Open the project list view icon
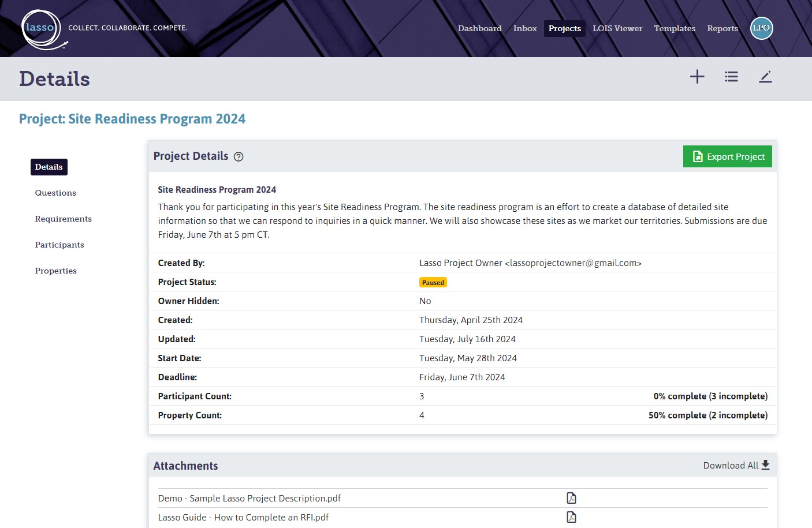This screenshot has height=528, width=812. coord(731,76)
